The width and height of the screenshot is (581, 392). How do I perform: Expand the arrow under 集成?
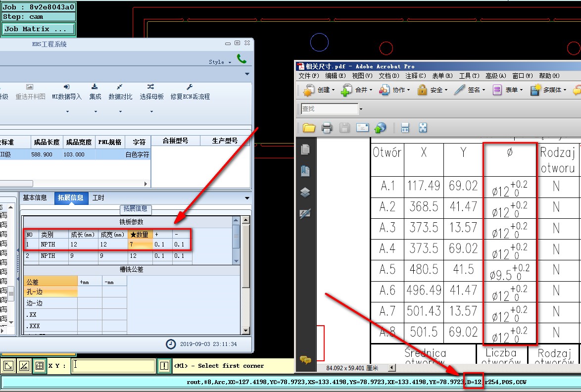tap(95, 111)
